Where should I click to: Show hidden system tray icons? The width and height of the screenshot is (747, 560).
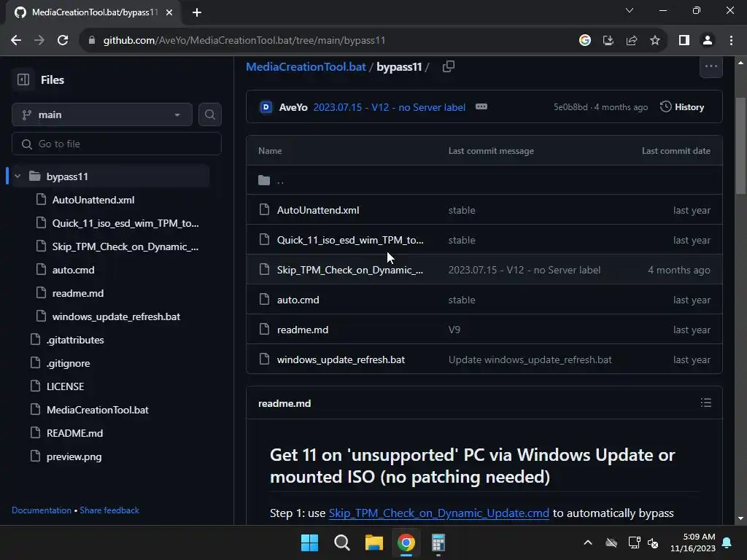point(588,542)
